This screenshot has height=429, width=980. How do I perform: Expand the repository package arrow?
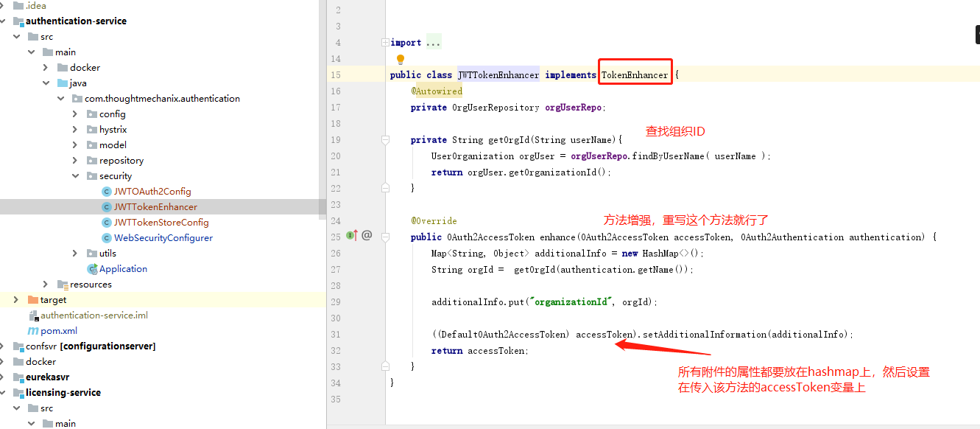(75, 161)
